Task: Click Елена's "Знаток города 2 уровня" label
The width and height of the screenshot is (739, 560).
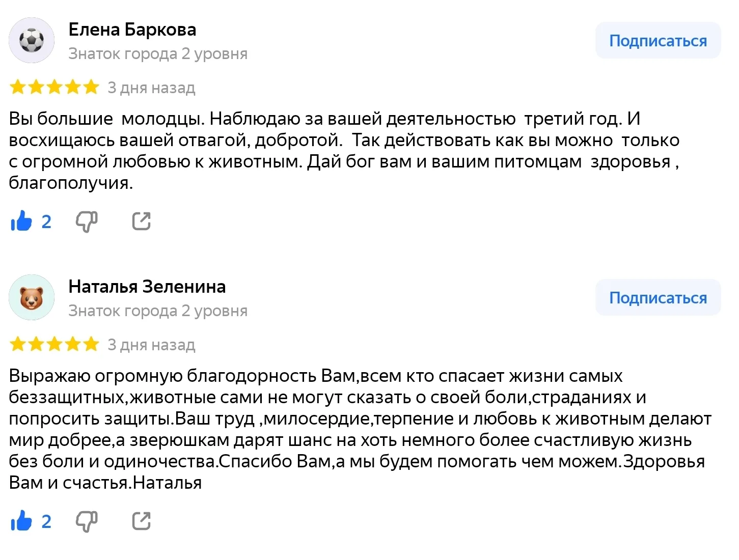Action: 158,53
